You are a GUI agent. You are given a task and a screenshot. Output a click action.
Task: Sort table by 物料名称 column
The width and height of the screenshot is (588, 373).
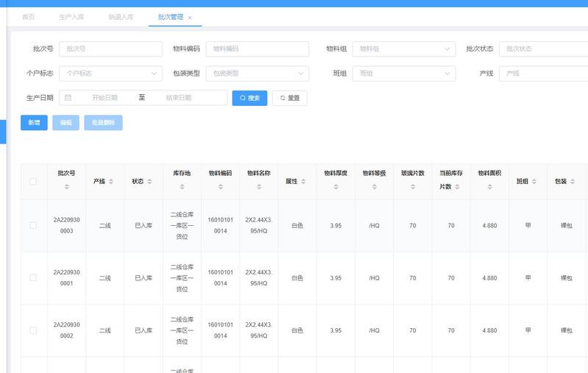point(259,187)
